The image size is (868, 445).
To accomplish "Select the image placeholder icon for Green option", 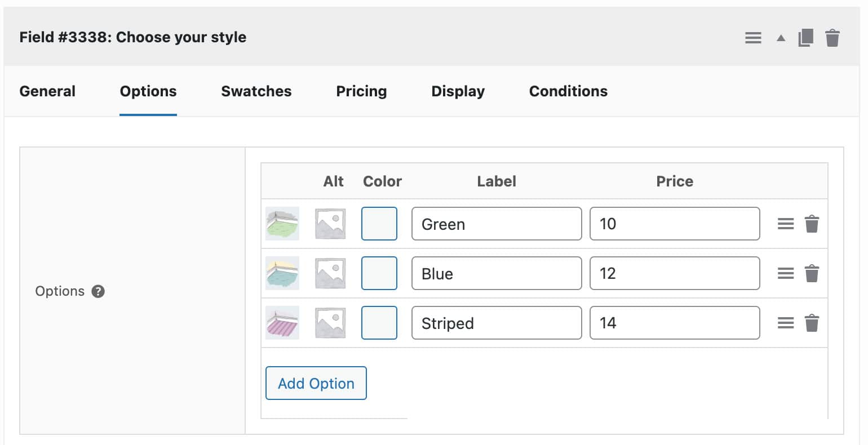I will (330, 223).
